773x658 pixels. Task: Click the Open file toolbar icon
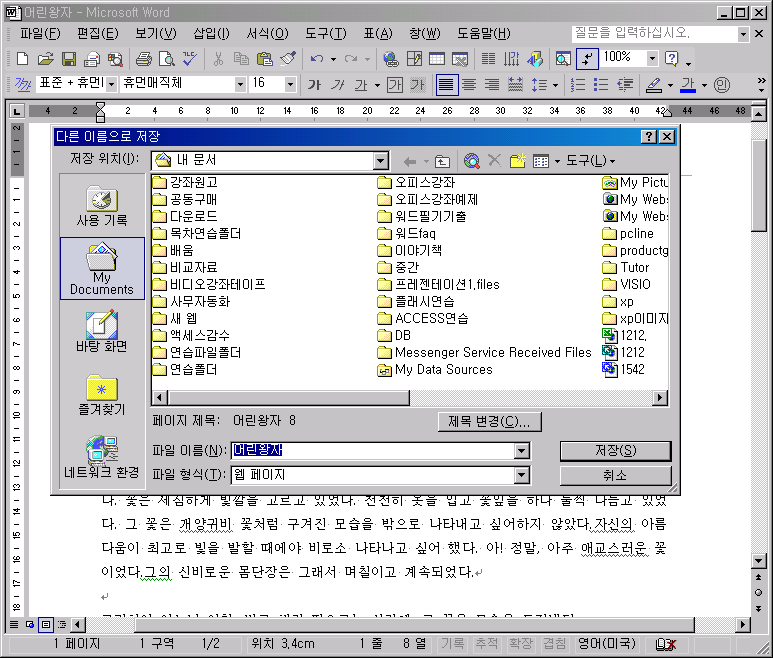click(45, 59)
